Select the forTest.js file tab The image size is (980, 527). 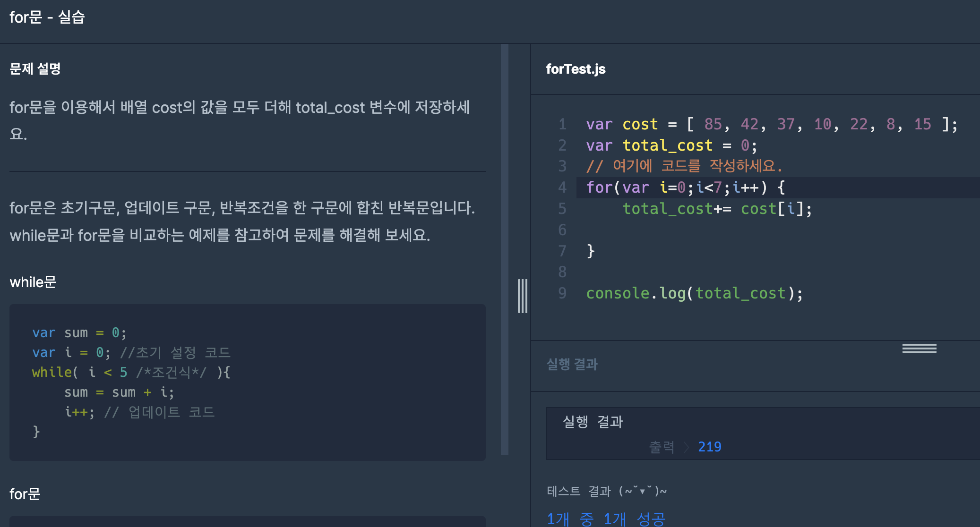pos(576,69)
